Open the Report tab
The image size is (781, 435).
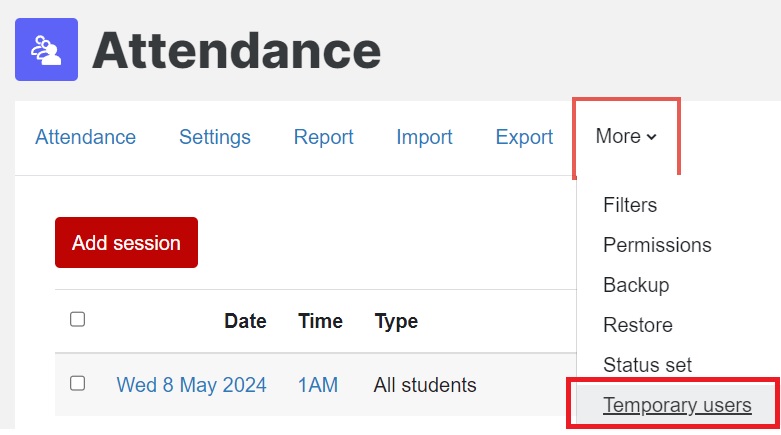323,137
